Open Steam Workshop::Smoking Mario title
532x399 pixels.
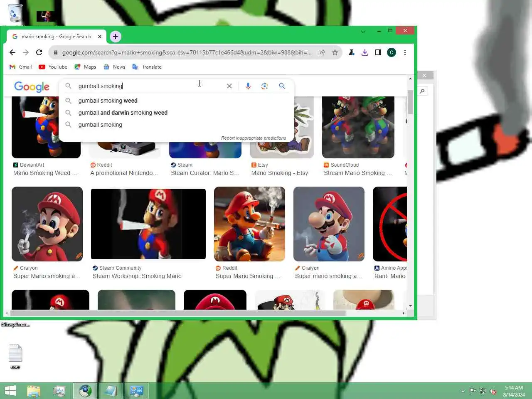pyautogui.click(x=137, y=276)
